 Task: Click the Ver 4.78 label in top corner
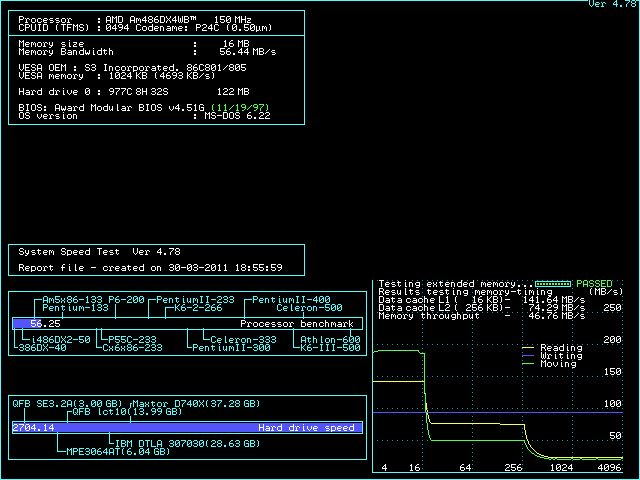point(612,5)
